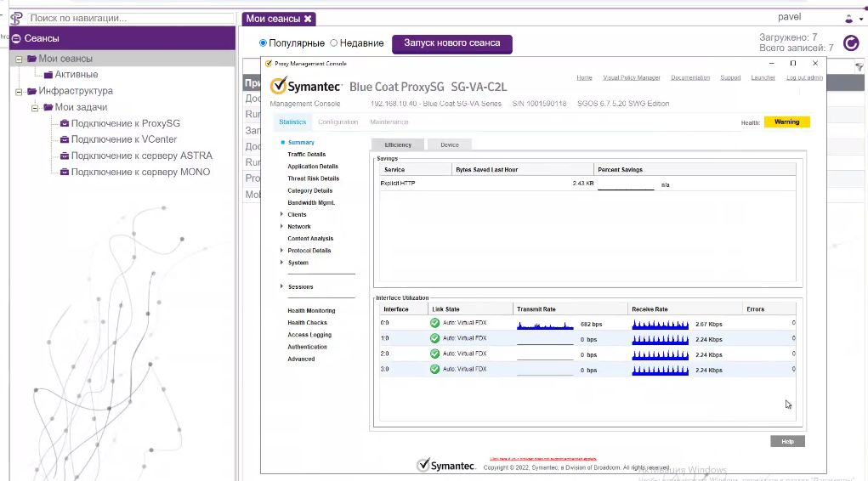Click the logo icon left of the navigation search
This screenshot has height=481, width=868.
[x=15, y=18]
